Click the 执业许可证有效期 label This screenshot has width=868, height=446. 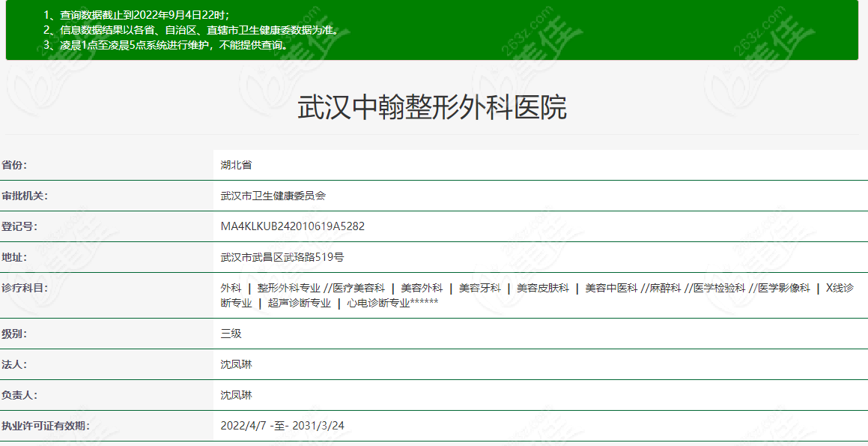(x=46, y=426)
